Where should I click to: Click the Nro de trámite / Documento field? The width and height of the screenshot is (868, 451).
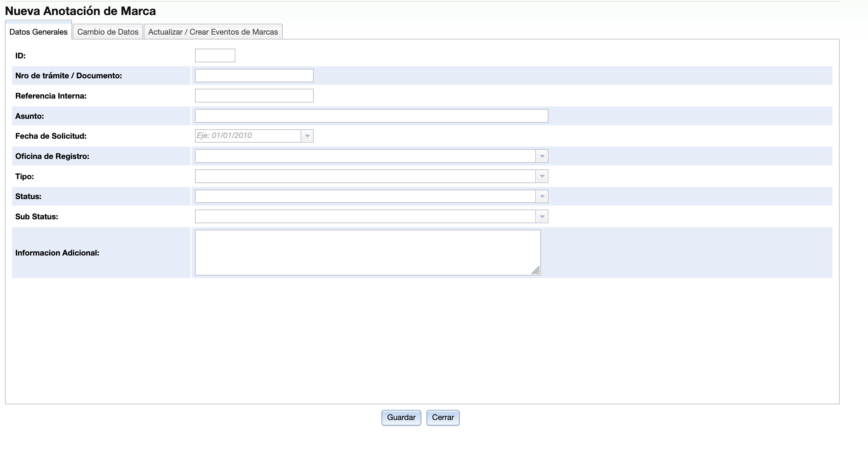254,76
